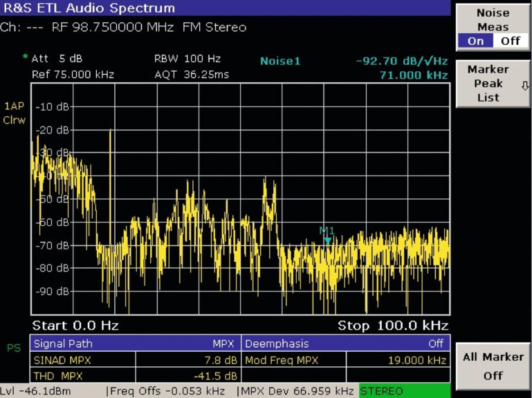532x398 pixels.
Task: Click the Noise1 marker label
Action: click(280, 61)
